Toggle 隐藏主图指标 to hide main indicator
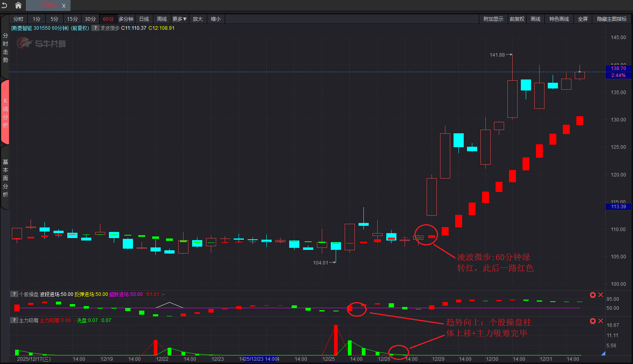The image size is (633, 364). (611, 19)
